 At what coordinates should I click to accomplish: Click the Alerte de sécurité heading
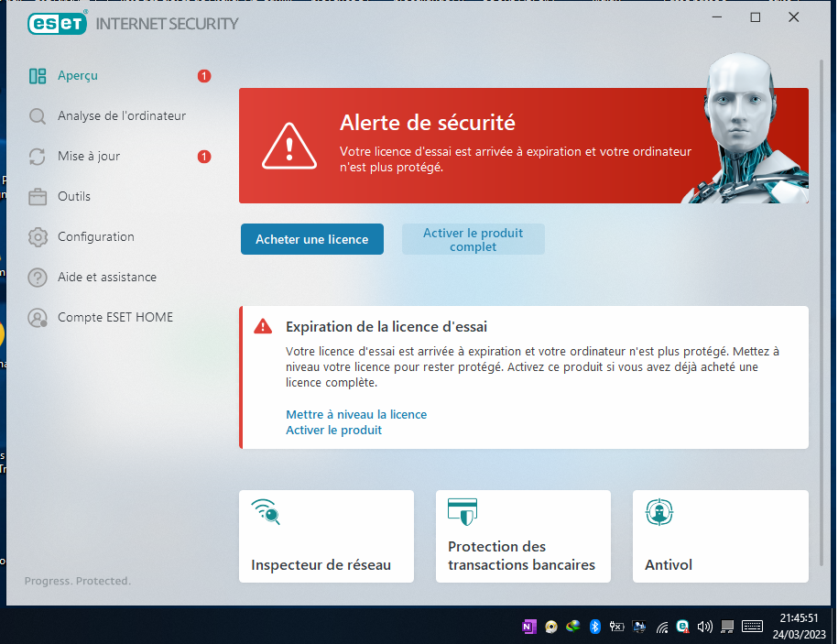[428, 123]
